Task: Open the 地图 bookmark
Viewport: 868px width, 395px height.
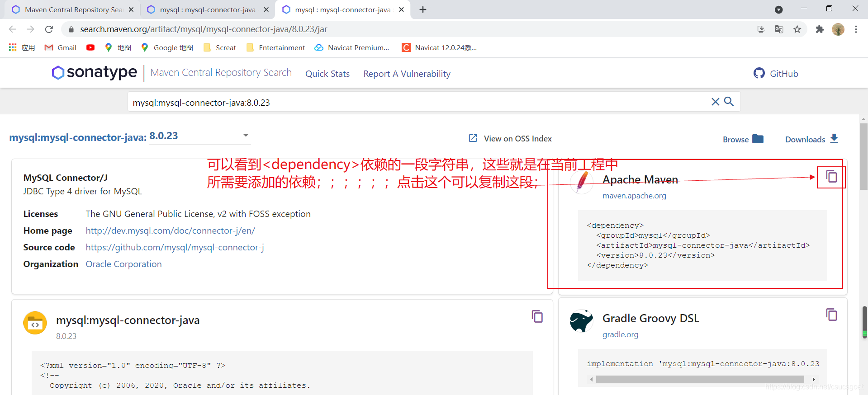Action: pyautogui.click(x=118, y=47)
